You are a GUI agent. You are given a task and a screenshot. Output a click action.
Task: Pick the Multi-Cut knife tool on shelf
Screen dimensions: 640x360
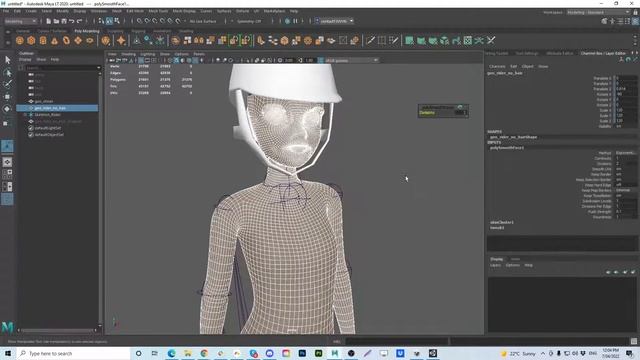(370, 40)
